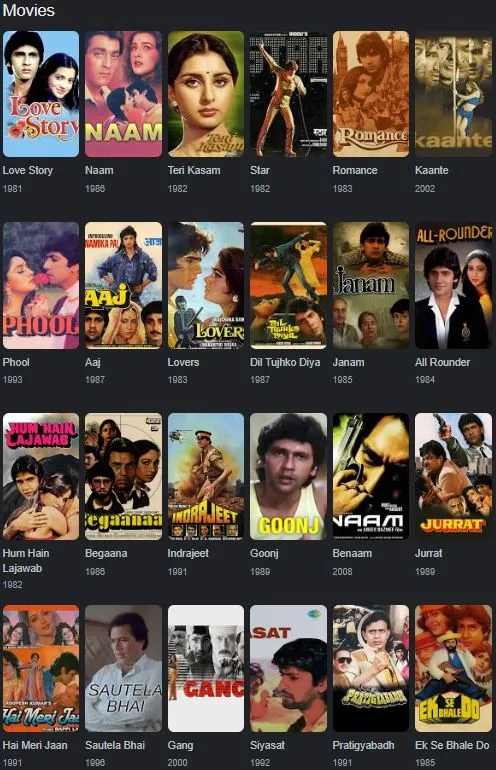Open the Lovers 1983 poster
Screen dimensions: 496x770
[x=206, y=285]
